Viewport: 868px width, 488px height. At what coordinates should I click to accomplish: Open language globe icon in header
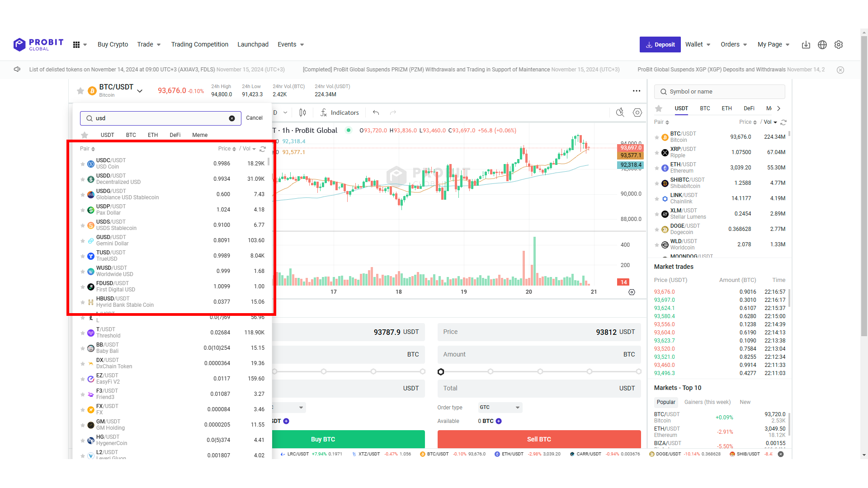[x=822, y=45]
